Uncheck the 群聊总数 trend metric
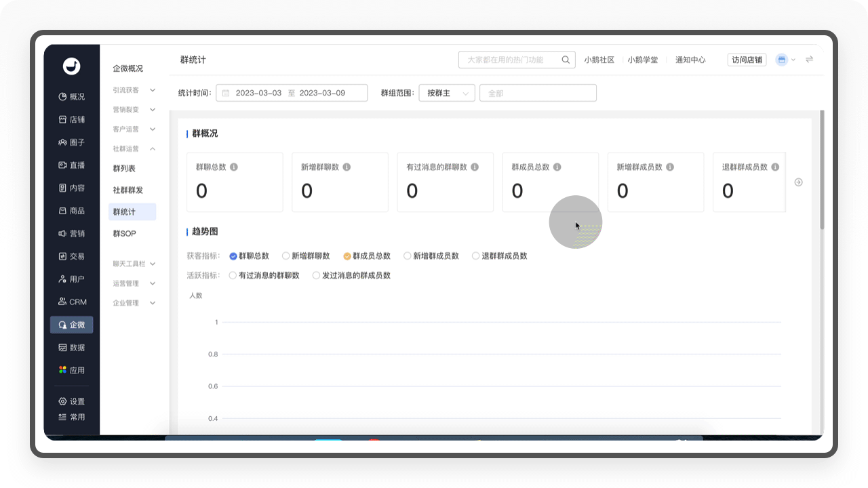This screenshot has height=488, width=868. (x=233, y=256)
